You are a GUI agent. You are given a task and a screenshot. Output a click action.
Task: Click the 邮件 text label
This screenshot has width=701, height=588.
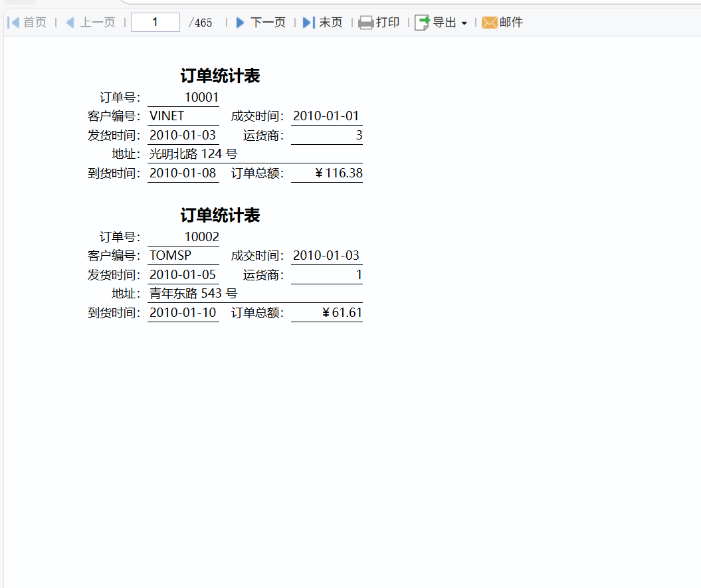click(512, 23)
